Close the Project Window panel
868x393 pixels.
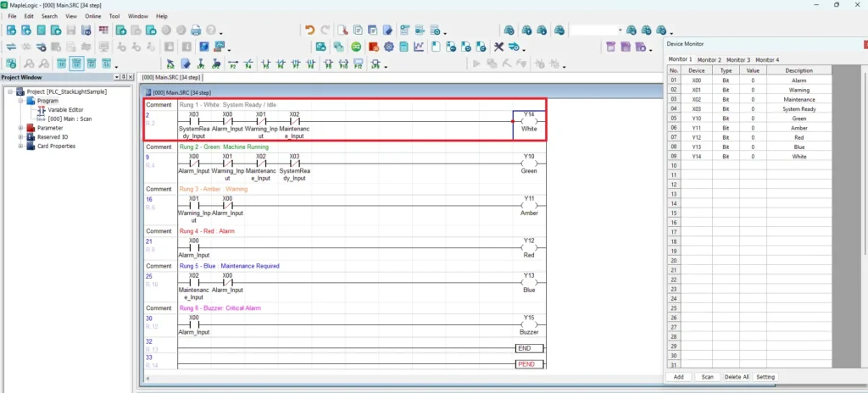tap(130, 77)
